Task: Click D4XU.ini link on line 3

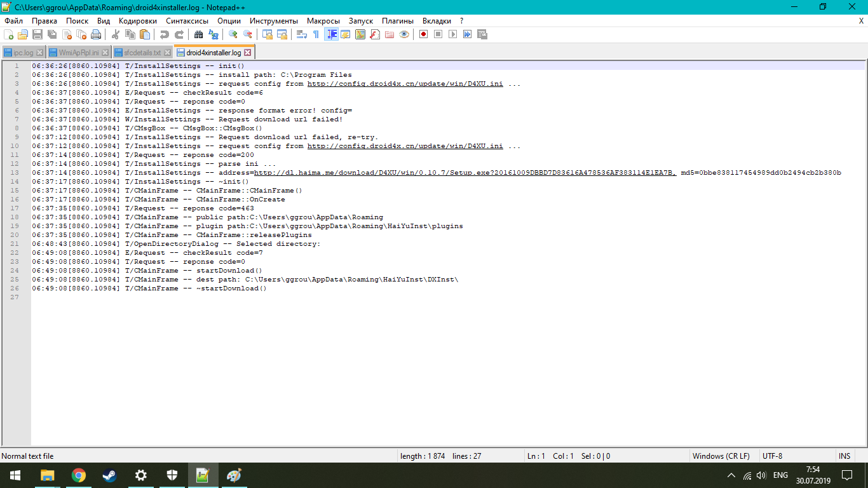Action: click(405, 84)
